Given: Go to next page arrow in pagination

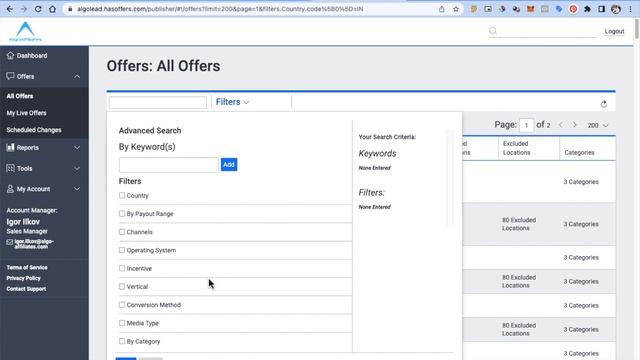Looking at the screenshot, I should [574, 125].
